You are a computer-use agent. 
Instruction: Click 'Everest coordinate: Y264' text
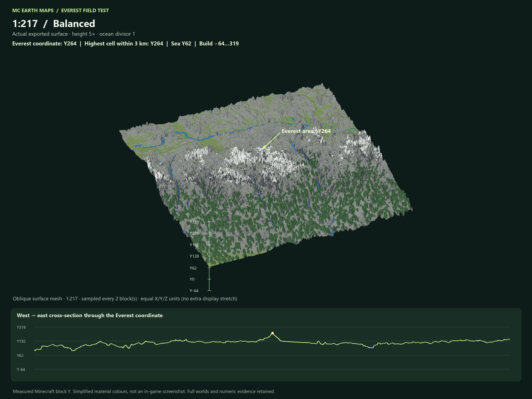coord(44,43)
